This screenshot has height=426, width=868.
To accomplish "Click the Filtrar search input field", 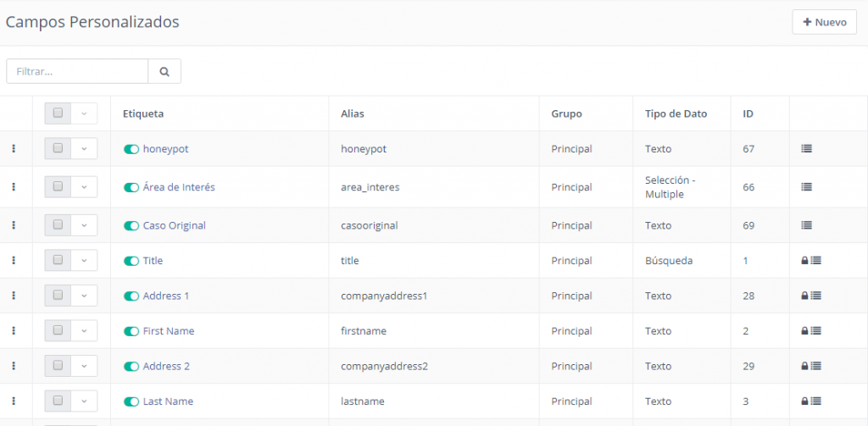I will pos(77,72).
